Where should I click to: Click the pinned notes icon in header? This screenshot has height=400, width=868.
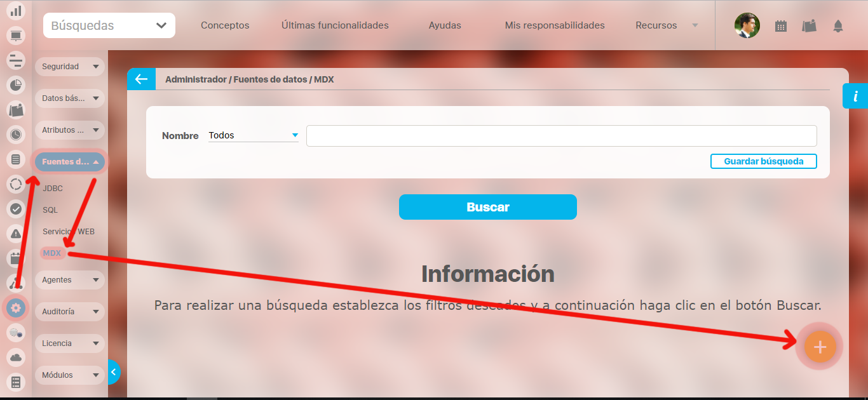click(809, 26)
